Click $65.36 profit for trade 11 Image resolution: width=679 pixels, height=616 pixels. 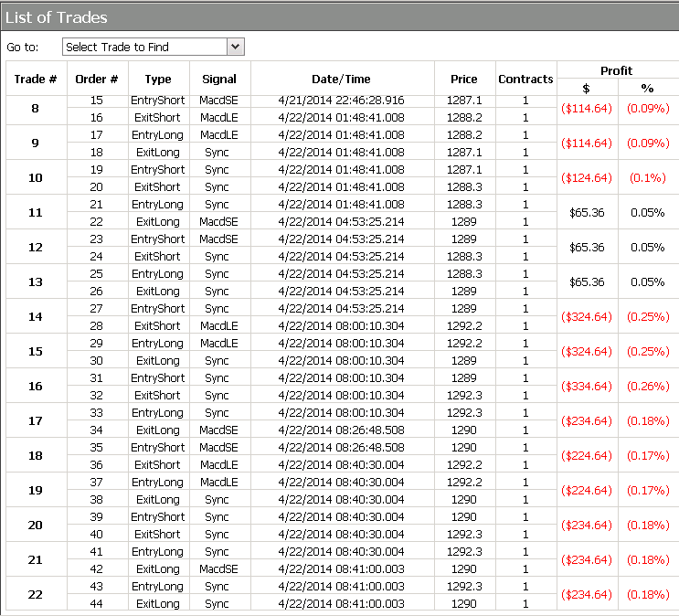click(x=587, y=213)
